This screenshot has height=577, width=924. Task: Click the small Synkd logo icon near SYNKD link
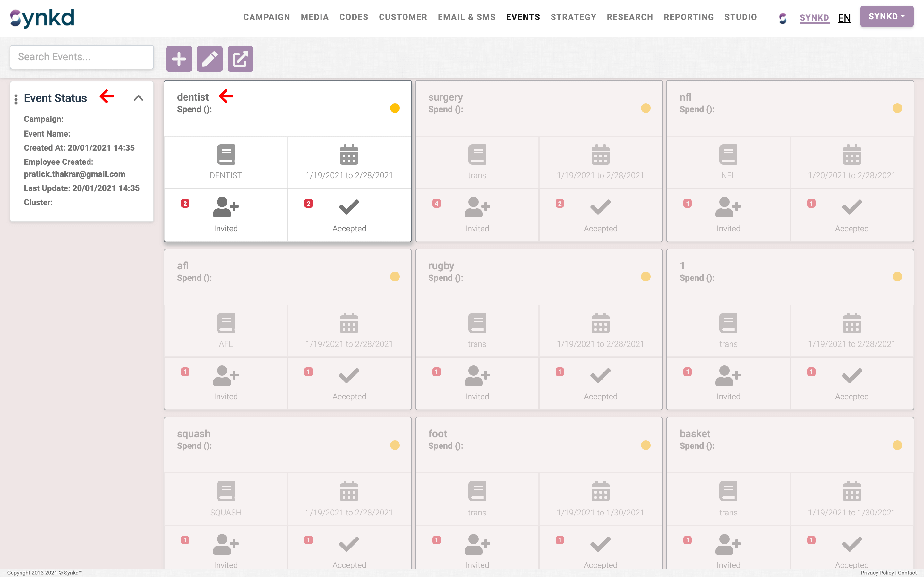point(783,18)
